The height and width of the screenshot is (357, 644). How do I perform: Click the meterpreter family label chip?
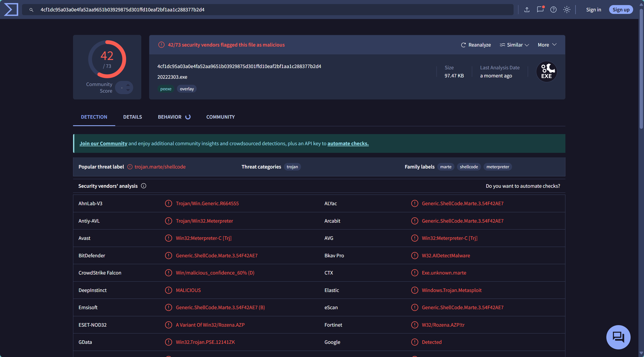coord(498,167)
